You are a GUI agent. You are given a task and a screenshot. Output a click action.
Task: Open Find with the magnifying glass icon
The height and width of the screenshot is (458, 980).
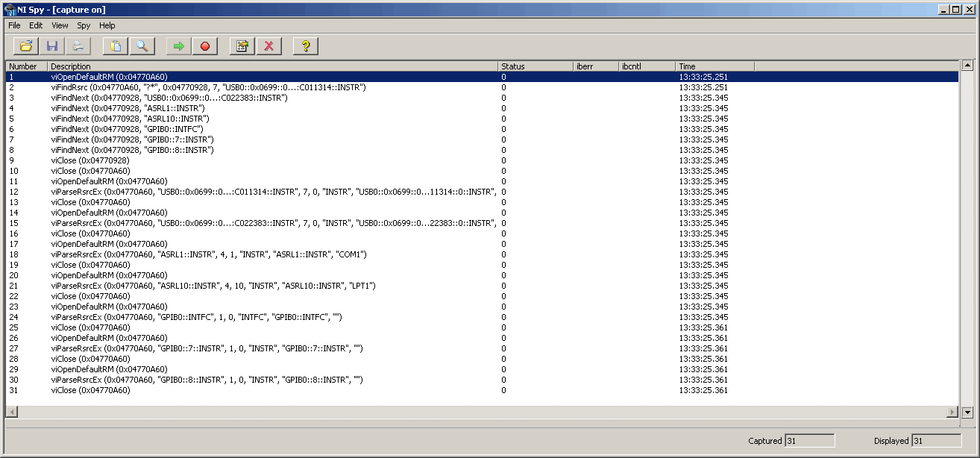point(142,46)
